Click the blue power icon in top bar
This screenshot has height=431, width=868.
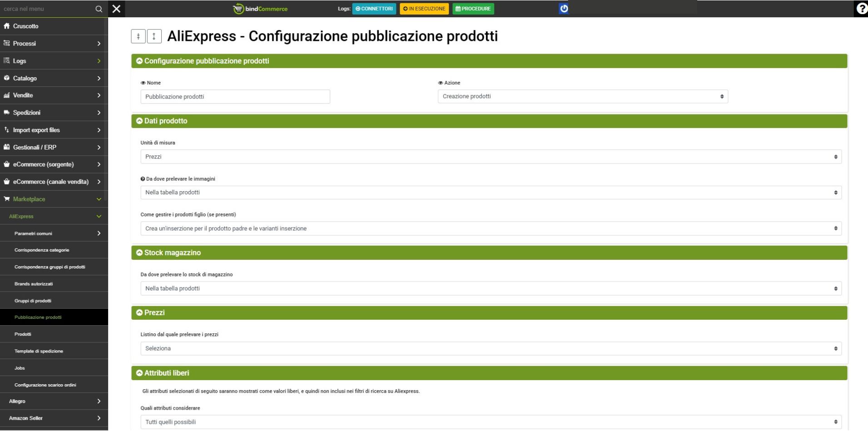pyautogui.click(x=564, y=9)
